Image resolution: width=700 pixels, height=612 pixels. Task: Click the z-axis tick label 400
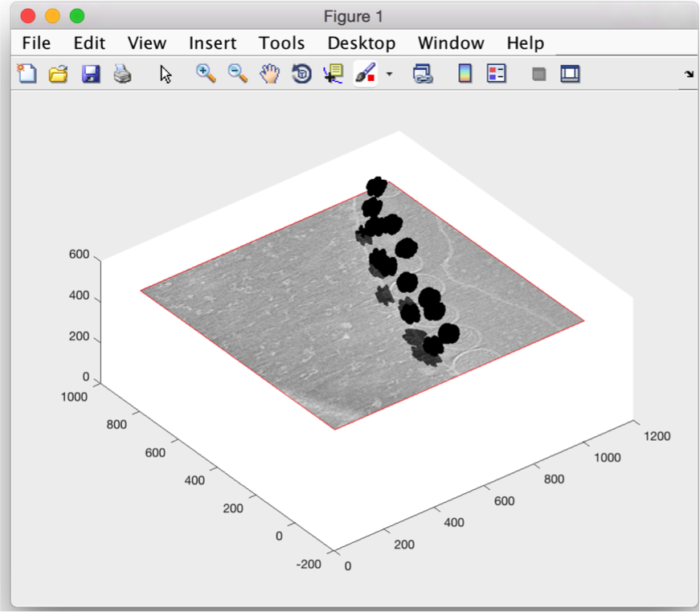[x=79, y=296]
